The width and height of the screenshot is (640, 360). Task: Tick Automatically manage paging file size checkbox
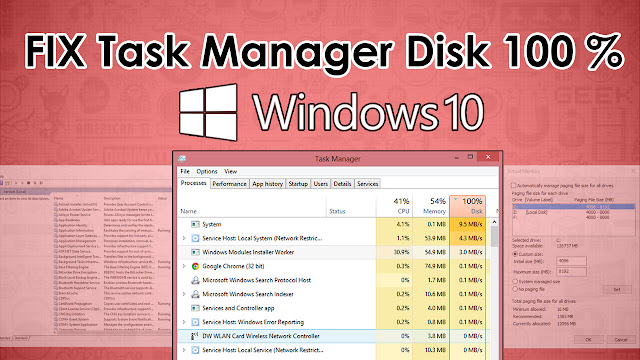coord(513,185)
